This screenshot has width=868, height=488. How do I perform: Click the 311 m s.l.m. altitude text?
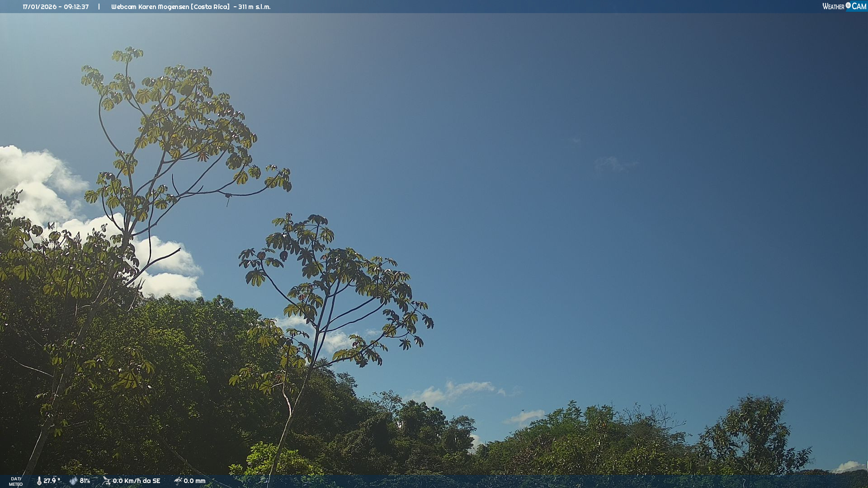254,7
